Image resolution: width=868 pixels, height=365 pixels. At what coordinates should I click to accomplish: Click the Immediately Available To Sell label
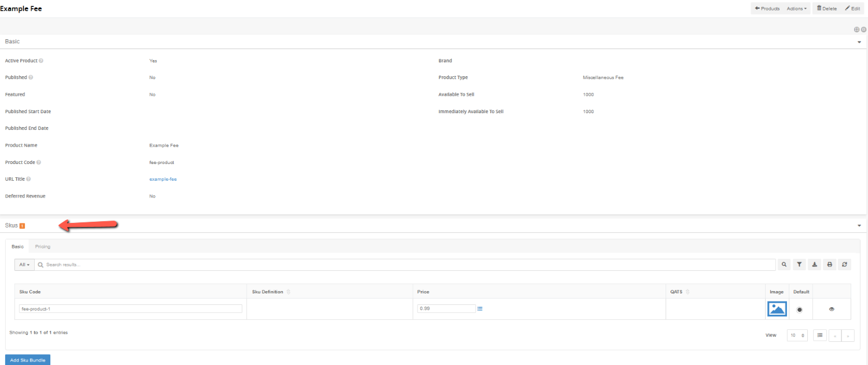pyautogui.click(x=471, y=111)
